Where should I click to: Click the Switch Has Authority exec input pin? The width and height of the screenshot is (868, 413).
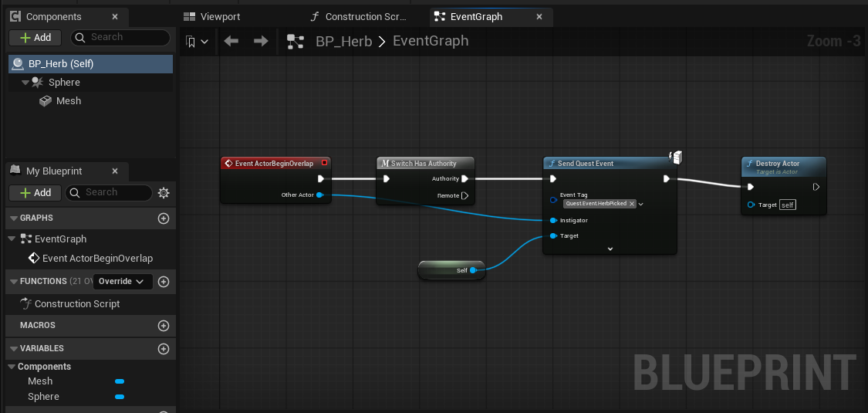387,179
